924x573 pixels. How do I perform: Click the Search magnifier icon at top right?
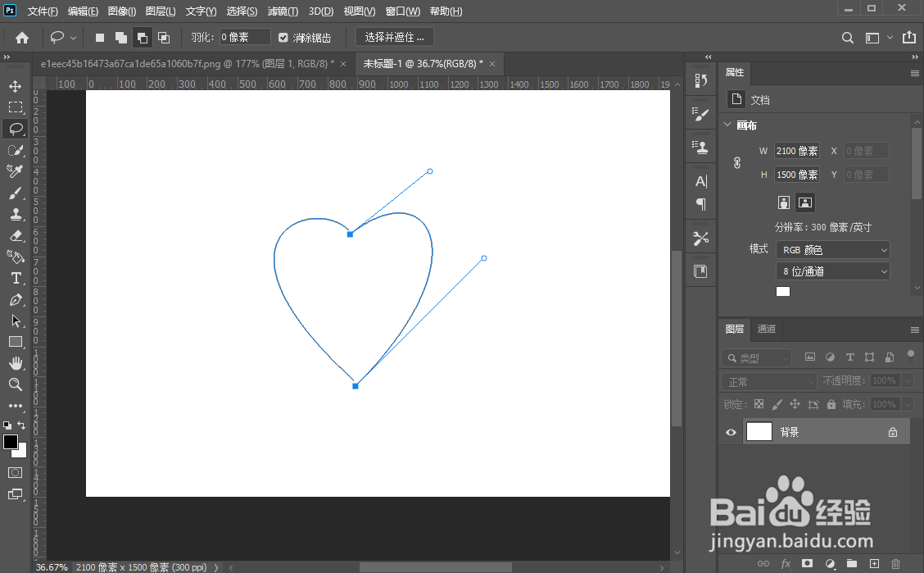pos(847,38)
